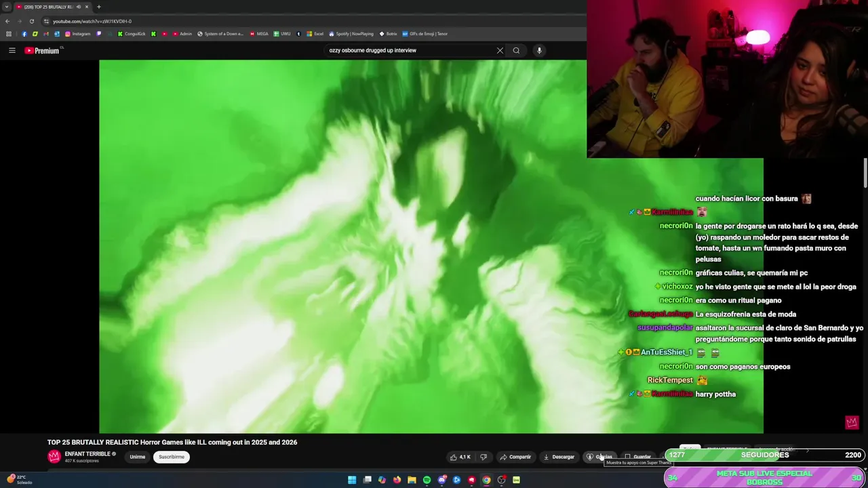Open the System of a Down bookmark
Viewport: 868px width, 488px height.
point(220,33)
